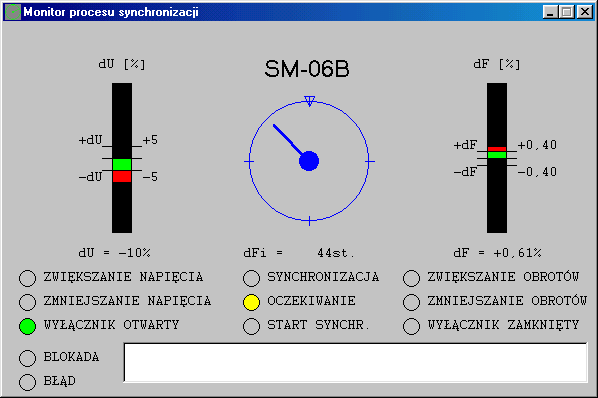
Task: Click the BŁĄD indicator lamp
Action: (27, 382)
